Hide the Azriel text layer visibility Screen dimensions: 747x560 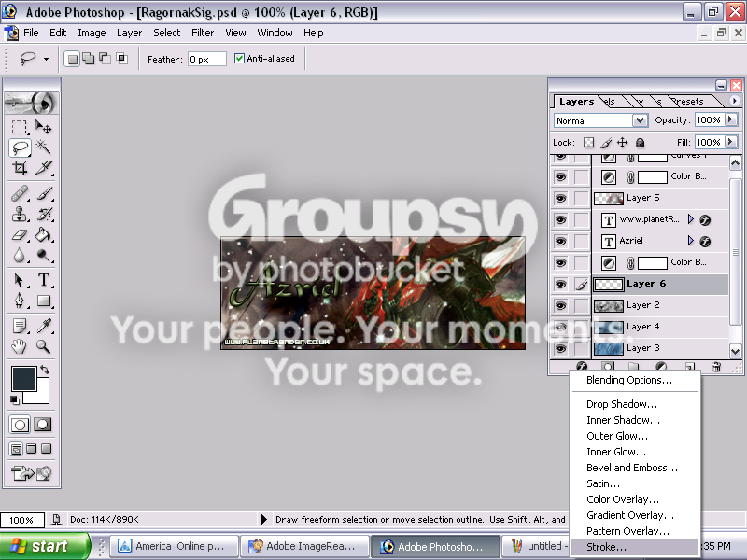point(561,242)
